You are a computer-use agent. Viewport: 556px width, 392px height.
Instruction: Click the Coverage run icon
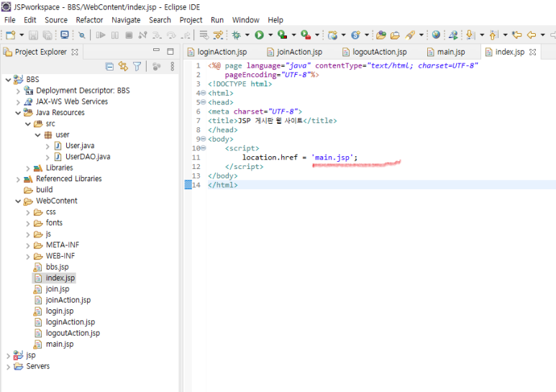pyautogui.click(x=282, y=35)
